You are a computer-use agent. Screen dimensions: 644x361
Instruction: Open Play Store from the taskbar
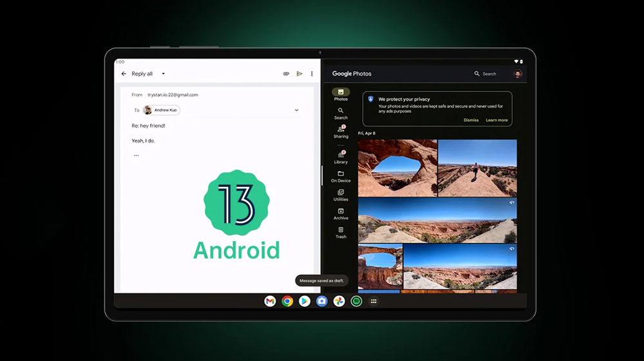[x=305, y=302]
